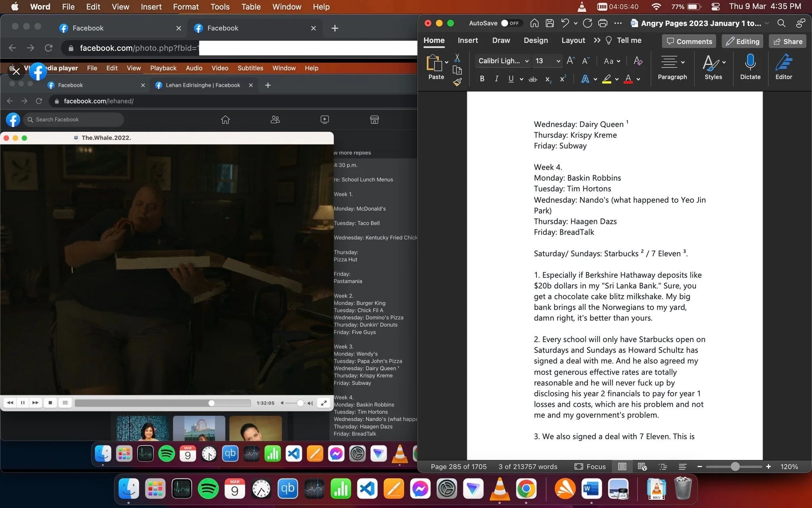Expand Paragraph options dropdown
The height and width of the screenshot is (508, 812).
tap(683, 62)
